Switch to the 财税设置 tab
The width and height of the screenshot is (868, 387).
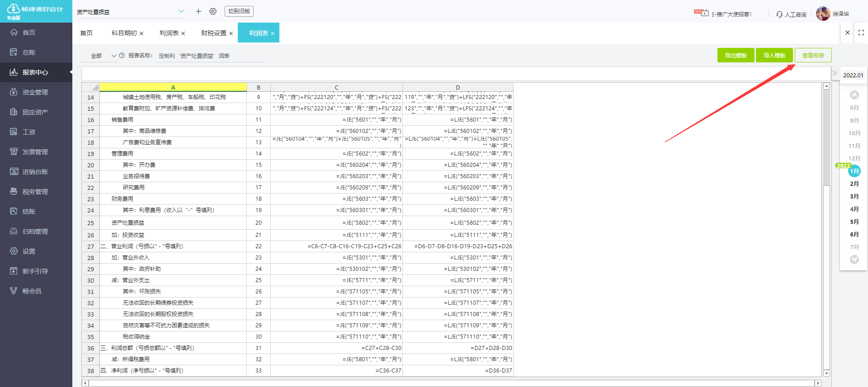click(213, 33)
